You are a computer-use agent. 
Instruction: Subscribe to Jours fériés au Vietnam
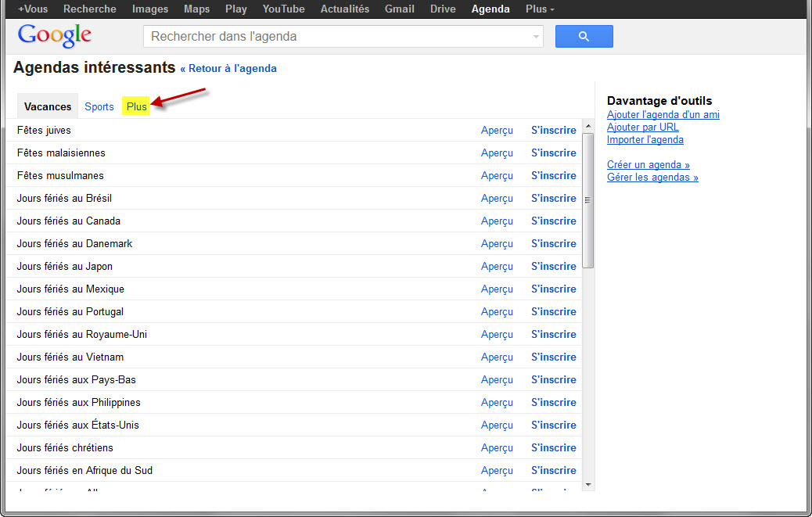tap(554, 357)
